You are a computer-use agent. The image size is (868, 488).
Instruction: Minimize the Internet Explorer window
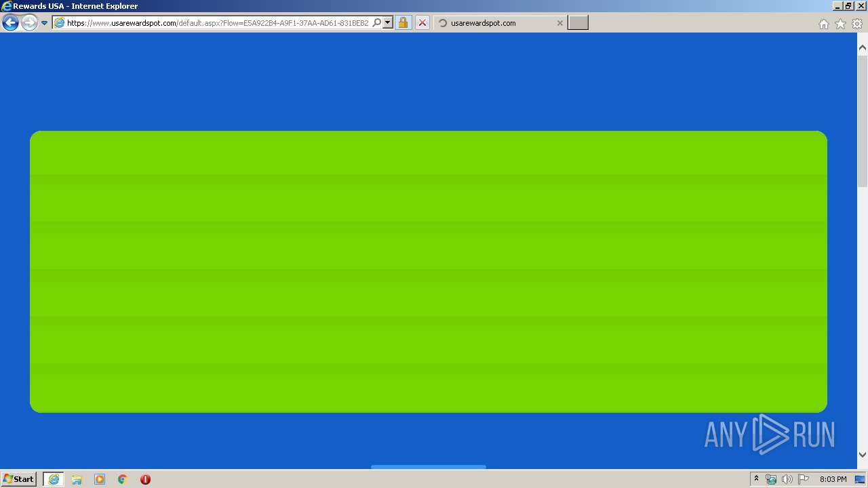pyautogui.click(x=838, y=6)
